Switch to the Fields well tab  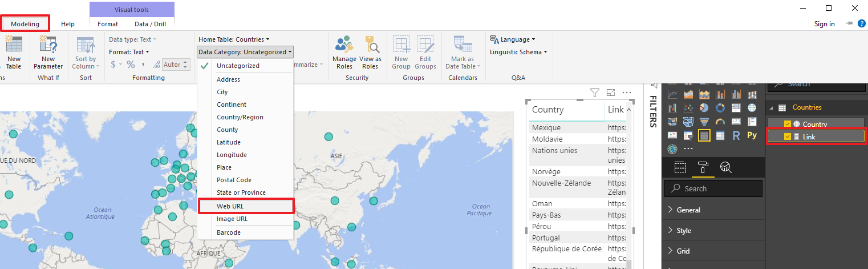point(680,167)
